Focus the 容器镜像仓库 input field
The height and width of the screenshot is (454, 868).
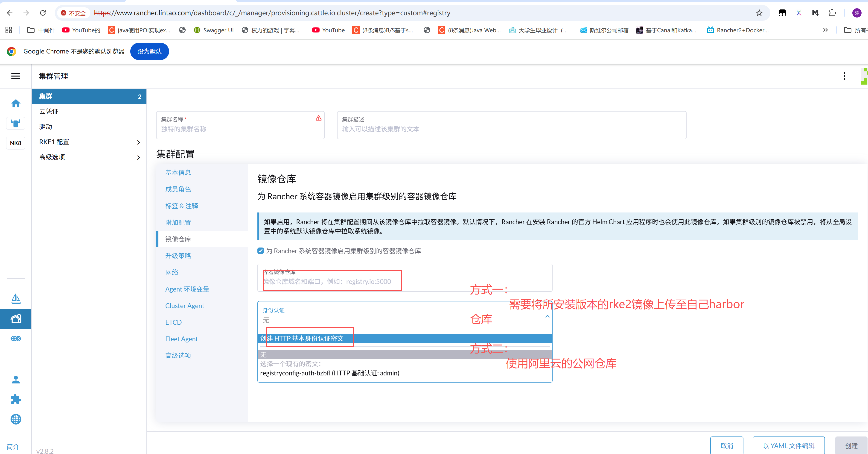pyautogui.click(x=405, y=278)
